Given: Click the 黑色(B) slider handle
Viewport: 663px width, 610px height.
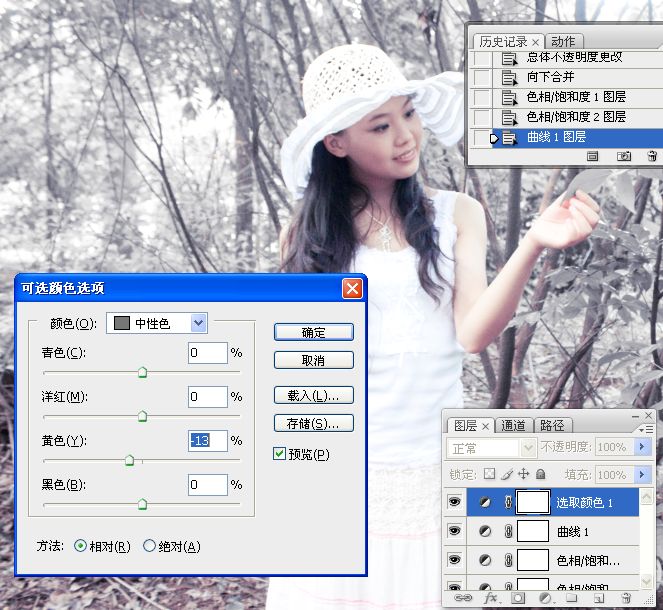Looking at the screenshot, I should point(142,504).
